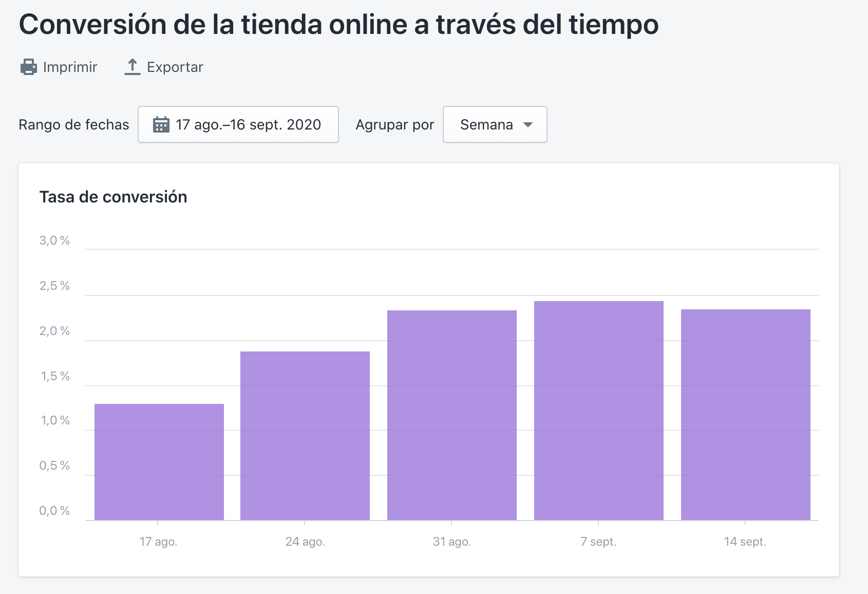The width and height of the screenshot is (868, 594).
Task: Click the Exportar button label
Action: [175, 67]
